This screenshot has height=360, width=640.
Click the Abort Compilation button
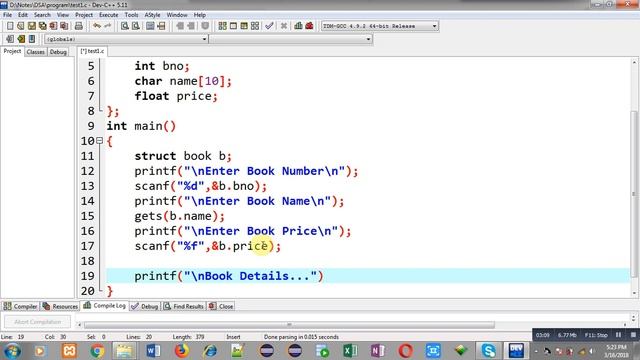pyautogui.click(x=38, y=322)
